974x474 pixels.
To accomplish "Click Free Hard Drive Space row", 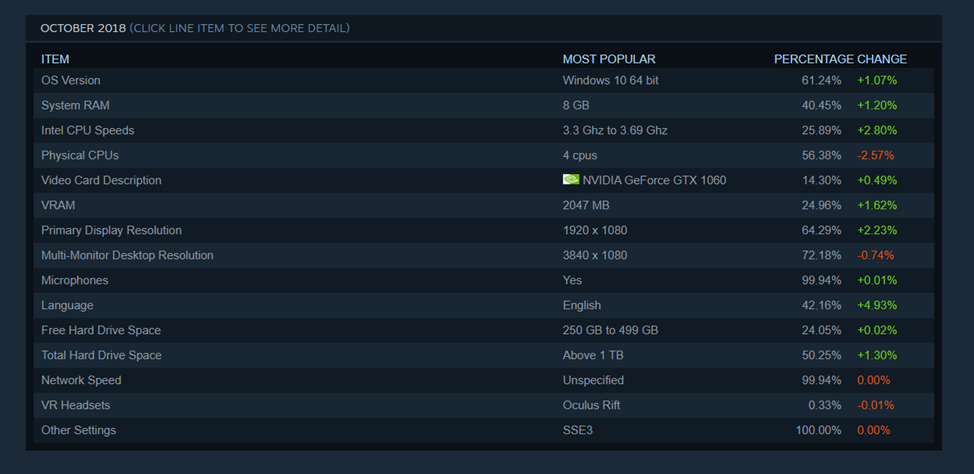I will (x=101, y=330).
